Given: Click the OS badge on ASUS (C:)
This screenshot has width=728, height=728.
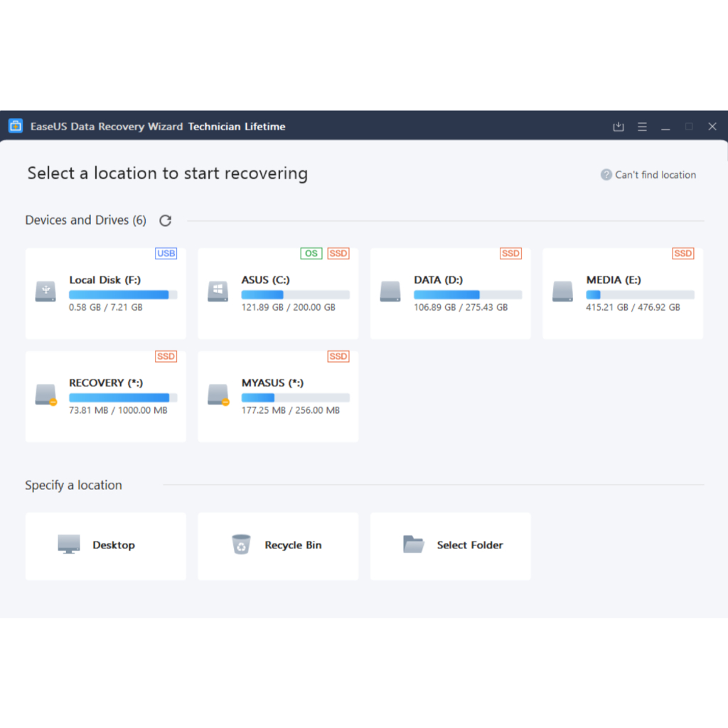Looking at the screenshot, I should coord(311,253).
